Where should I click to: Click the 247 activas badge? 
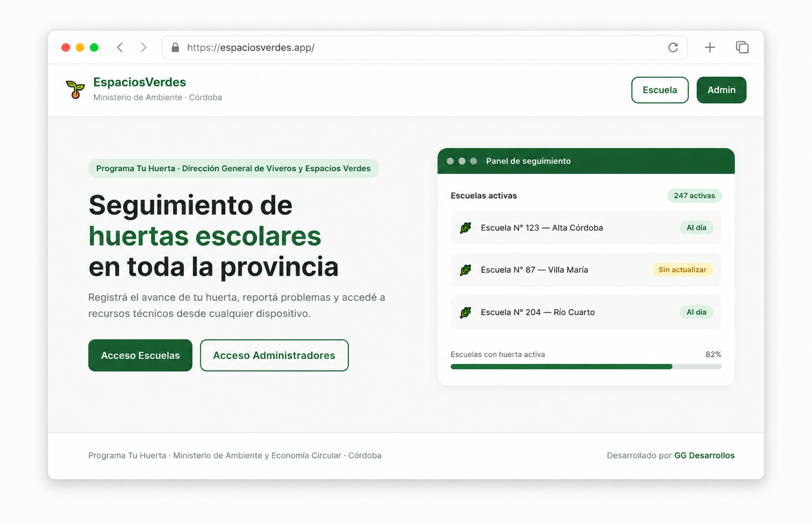click(694, 195)
